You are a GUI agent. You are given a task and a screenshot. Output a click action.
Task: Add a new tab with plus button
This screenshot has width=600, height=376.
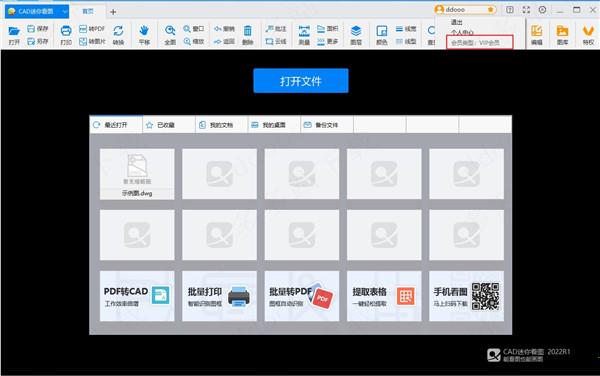point(113,12)
